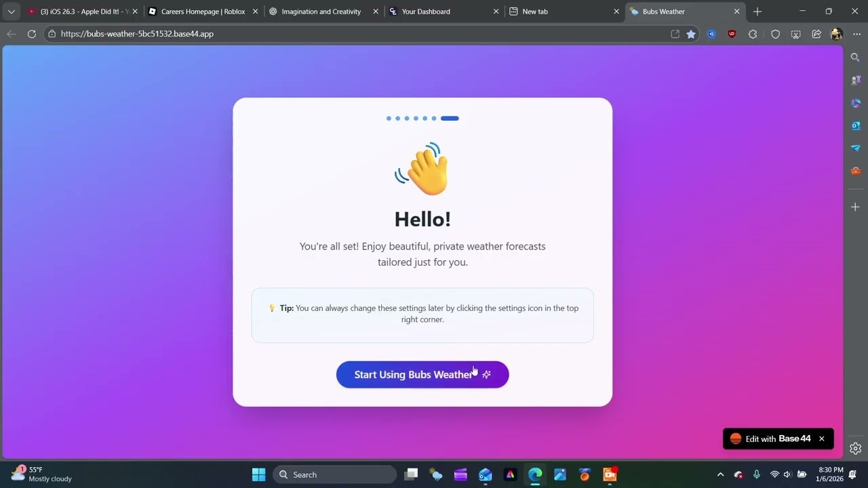Image resolution: width=868 pixels, height=488 pixels.
Task: Click the taskbar Search box
Action: pyautogui.click(x=334, y=474)
